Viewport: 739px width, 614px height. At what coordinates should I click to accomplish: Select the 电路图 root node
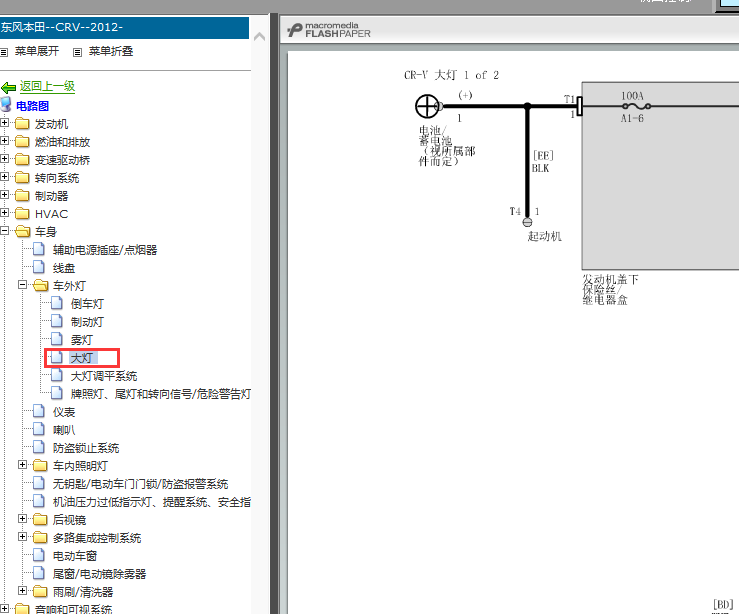pos(32,106)
